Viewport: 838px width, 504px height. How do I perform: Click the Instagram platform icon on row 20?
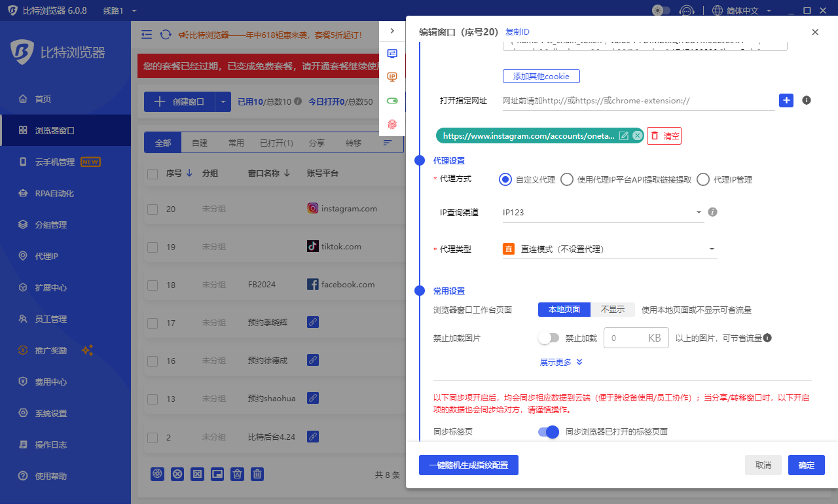tap(313, 208)
